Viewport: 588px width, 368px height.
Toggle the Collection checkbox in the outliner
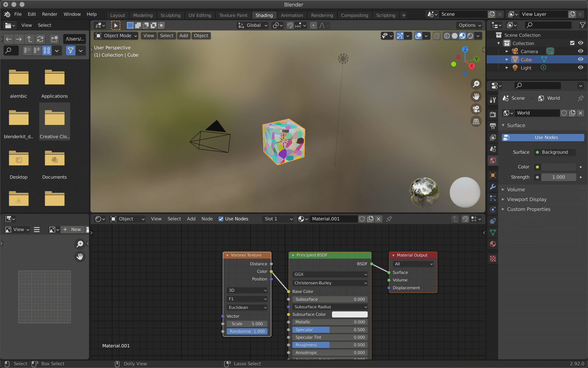point(572,43)
